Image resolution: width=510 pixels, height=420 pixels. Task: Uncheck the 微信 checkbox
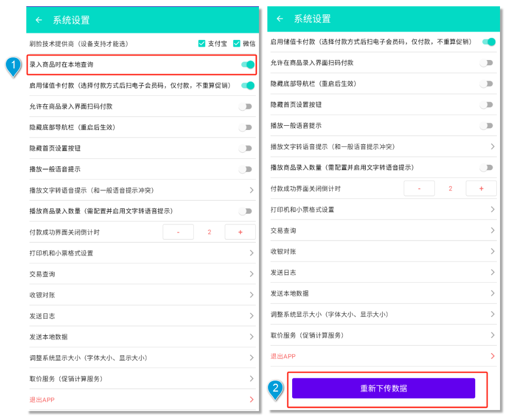[236, 44]
